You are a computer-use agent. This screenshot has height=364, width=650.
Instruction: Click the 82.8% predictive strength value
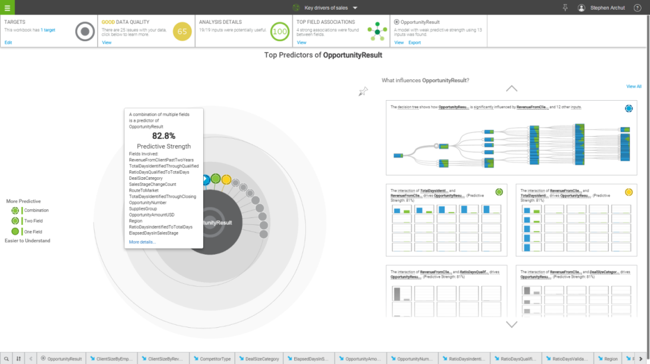click(163, 136)
